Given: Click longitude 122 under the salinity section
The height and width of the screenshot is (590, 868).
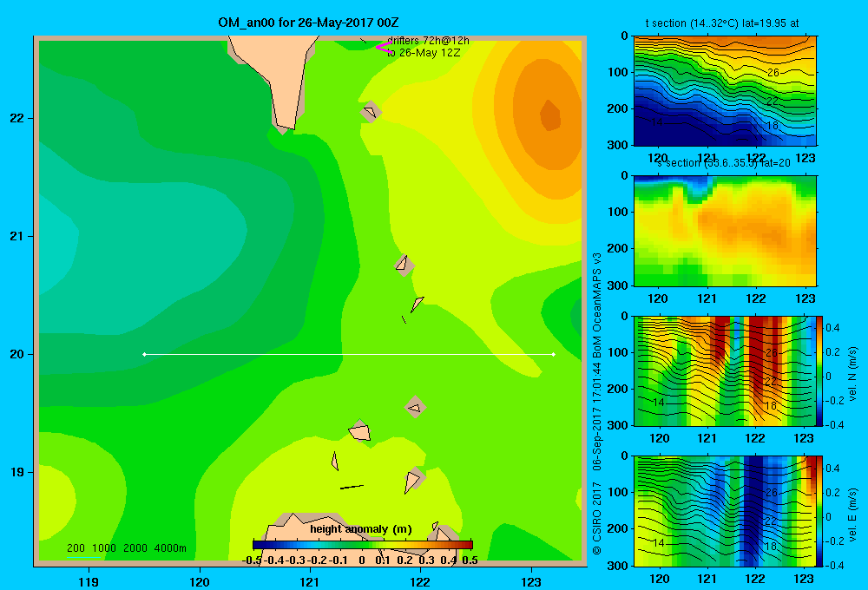Looking at the screenshot, I should click(756, 298).
